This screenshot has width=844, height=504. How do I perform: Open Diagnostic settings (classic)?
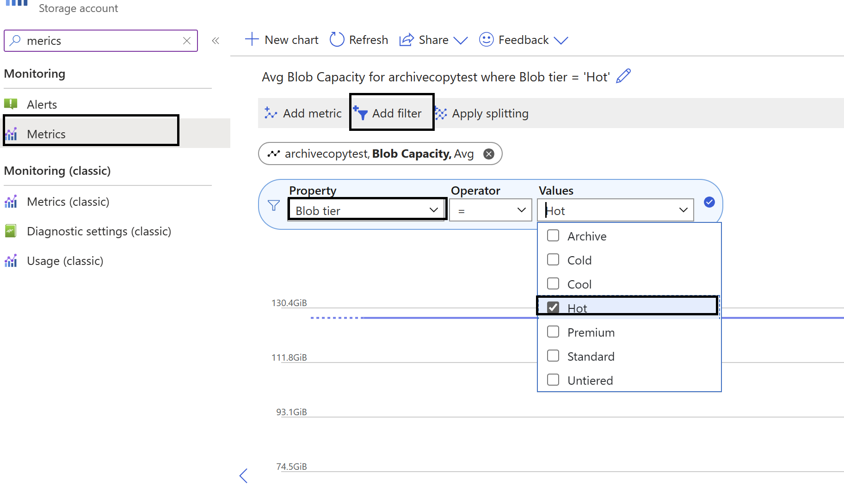point(99,231)
